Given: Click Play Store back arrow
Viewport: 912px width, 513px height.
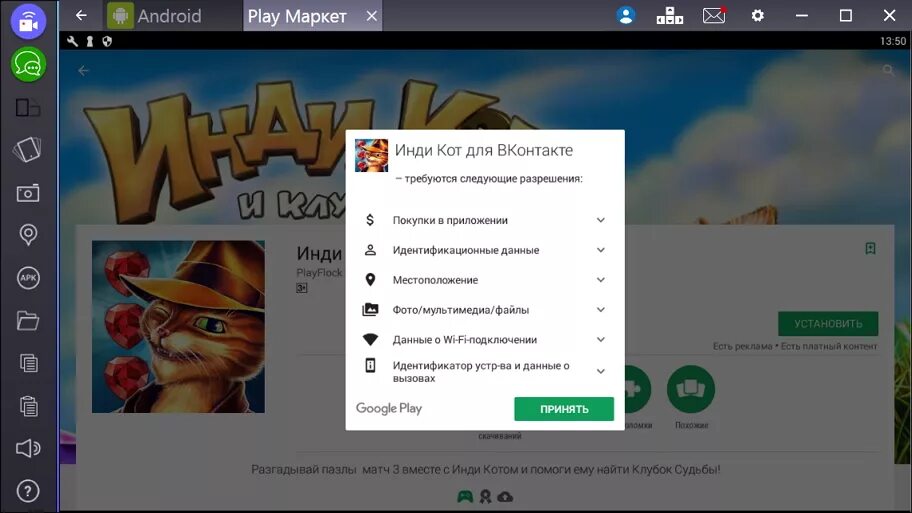Looking at the screenshot, I should [x=83, y=70].
